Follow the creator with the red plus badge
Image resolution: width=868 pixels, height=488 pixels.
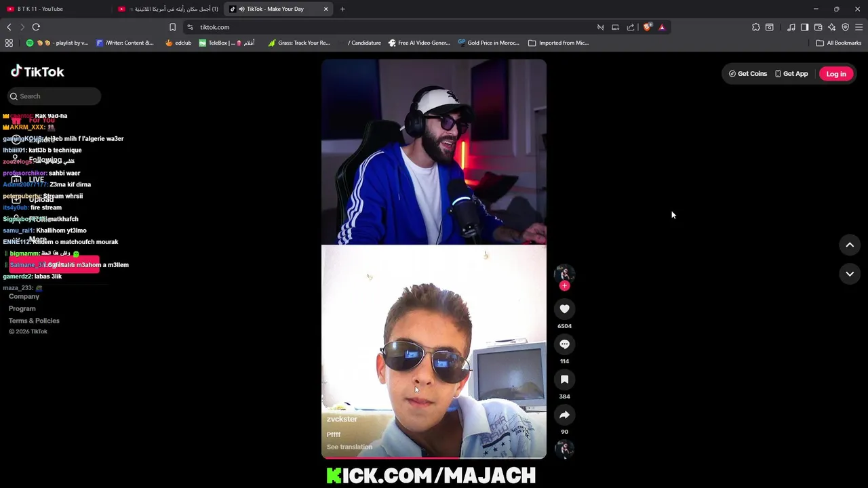(564, 286)
